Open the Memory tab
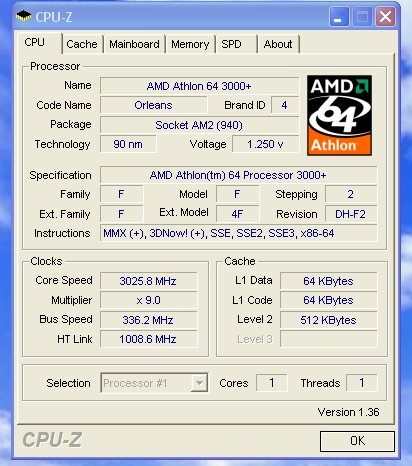The width and height of the screenshot is (412, 466). coord(190,44)
